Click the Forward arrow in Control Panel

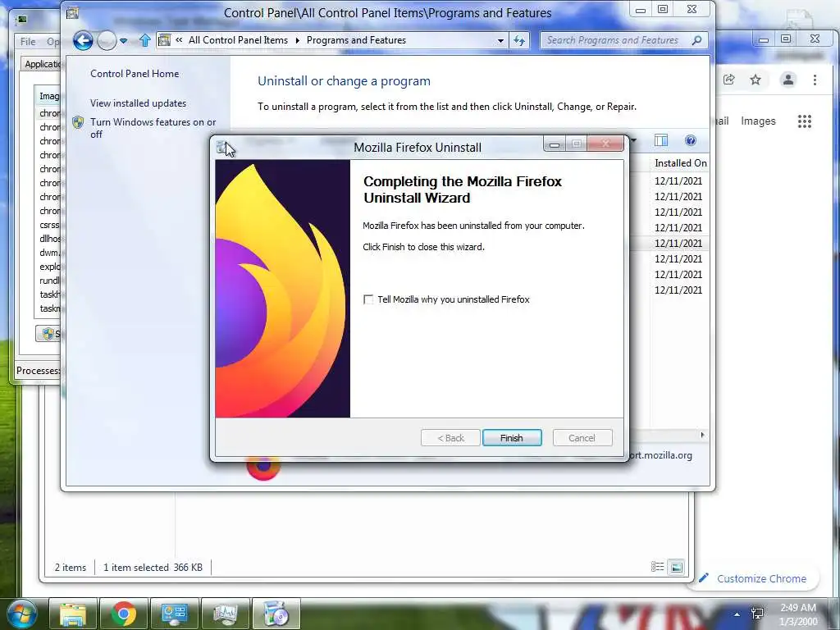tap(107, 40)
